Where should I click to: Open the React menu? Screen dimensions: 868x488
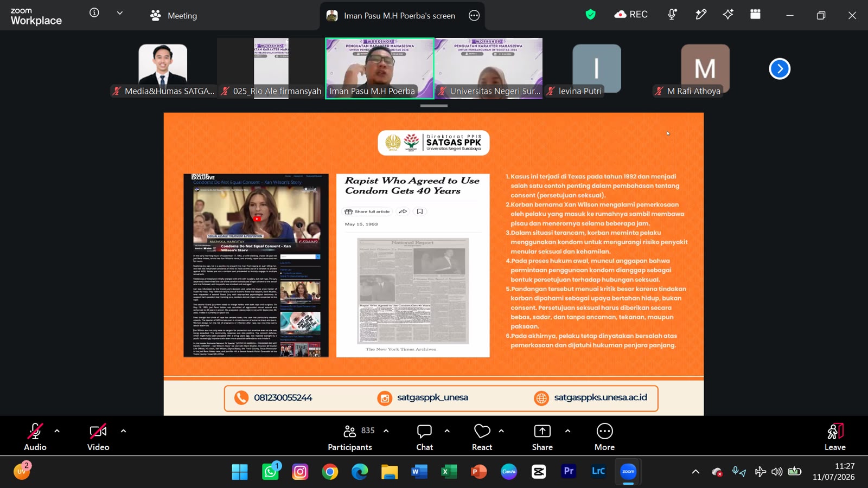pos(482,436)
